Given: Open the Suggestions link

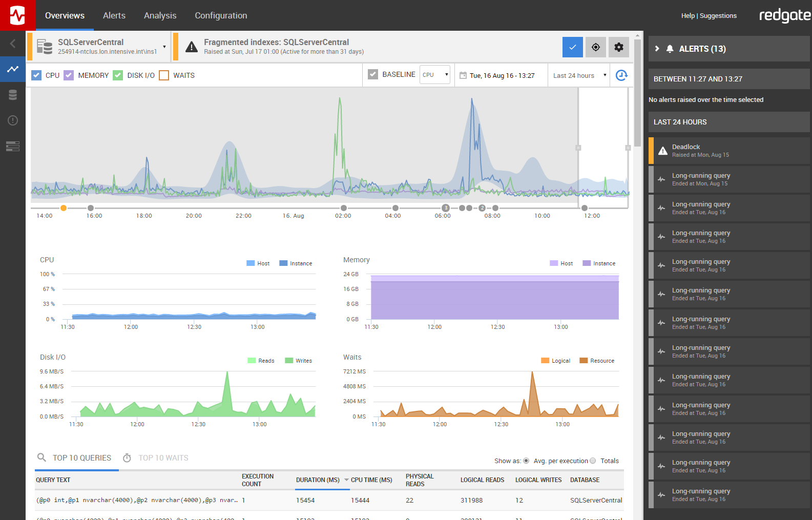Looking at the screenshot, I should point(718,16).
